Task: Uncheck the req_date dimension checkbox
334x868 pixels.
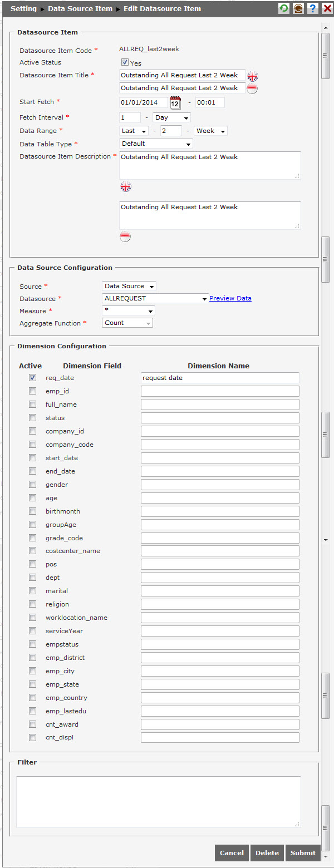Action: [x=32, y=378]
